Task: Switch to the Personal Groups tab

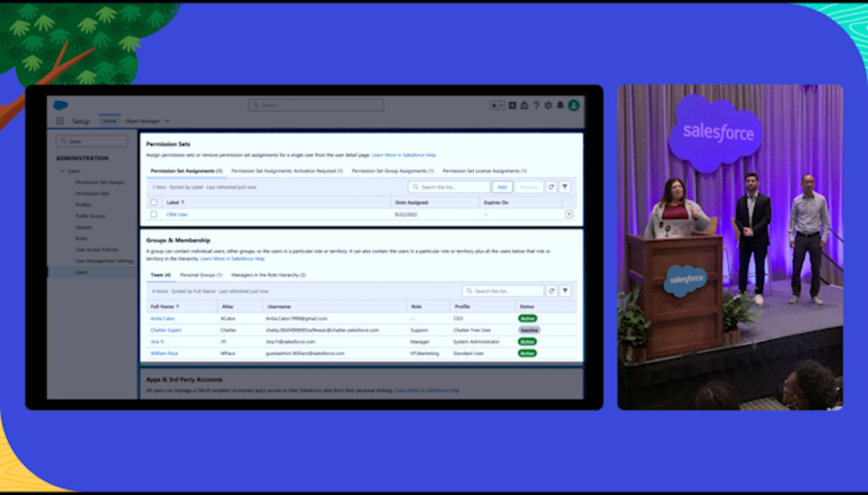Action: (201, 275)
